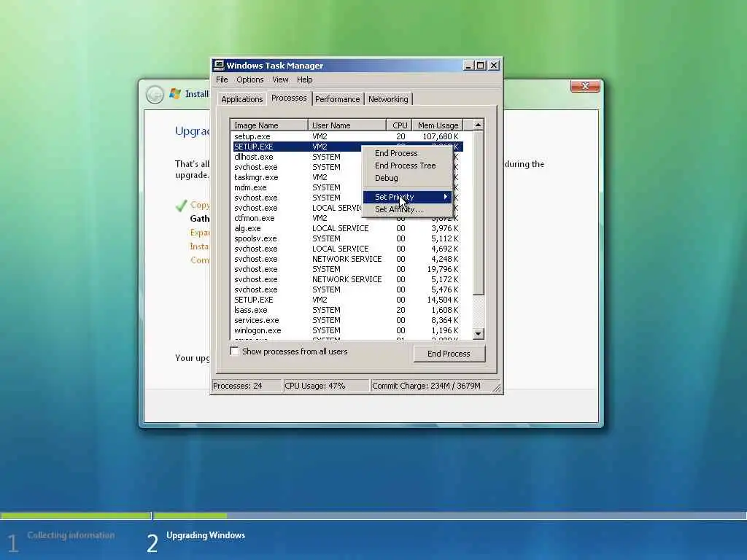Select the spoolsv.exe process
The height and width of the screenshot is (560, 747).
point(347,238)
